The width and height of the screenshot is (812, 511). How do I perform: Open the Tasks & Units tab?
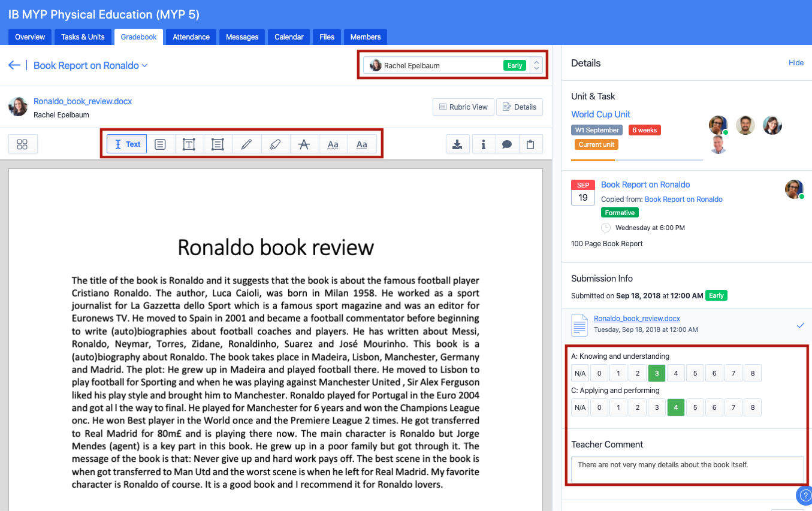coord(83,37)
